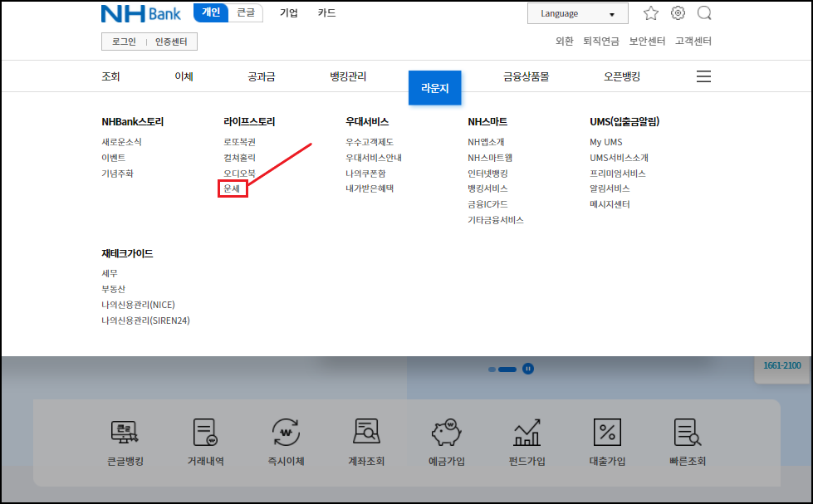Viewport: 813px width, 504px height.
Task: Open the 메시지센터 link
Action: 610,203
